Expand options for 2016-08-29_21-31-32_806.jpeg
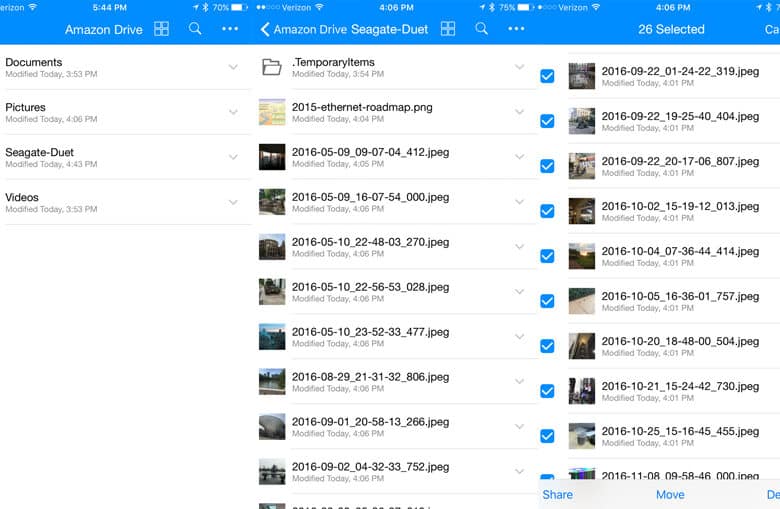The width and height of the screenshot is (780, 509). coord(519,382)
